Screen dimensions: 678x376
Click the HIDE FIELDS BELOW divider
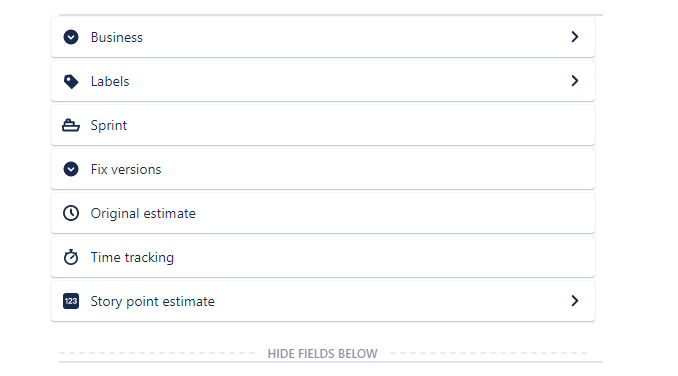click(x=323, y=354)
